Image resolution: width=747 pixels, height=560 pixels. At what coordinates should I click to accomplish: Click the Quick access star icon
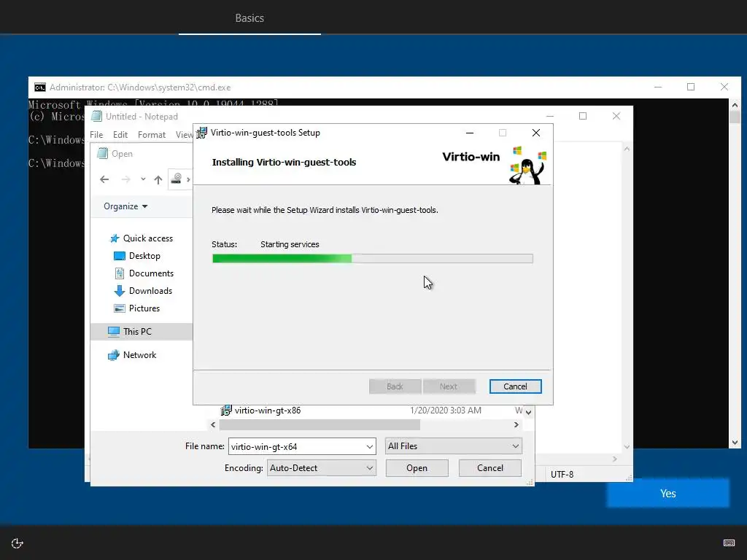click(115, 238)
